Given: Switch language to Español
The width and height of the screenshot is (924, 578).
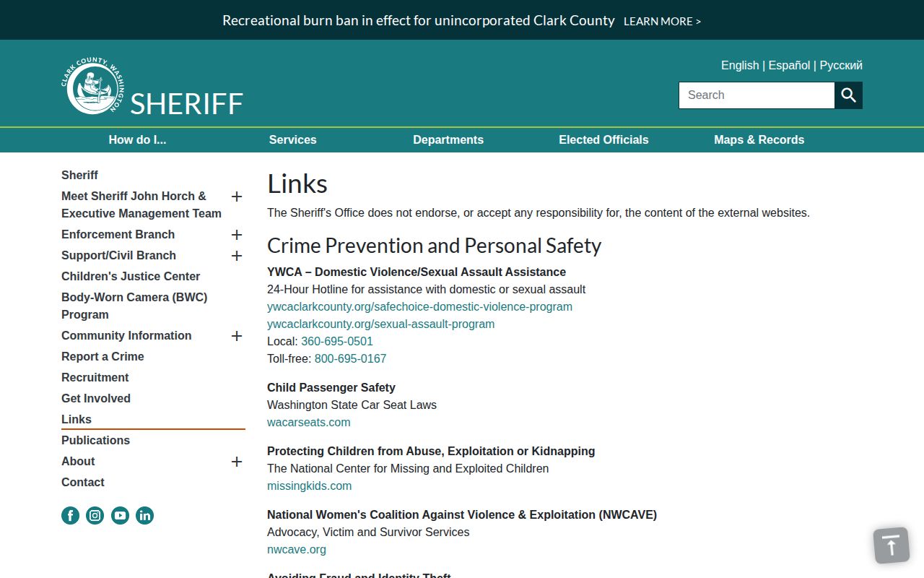Looking at the screenshot, I should coord(789,65).
